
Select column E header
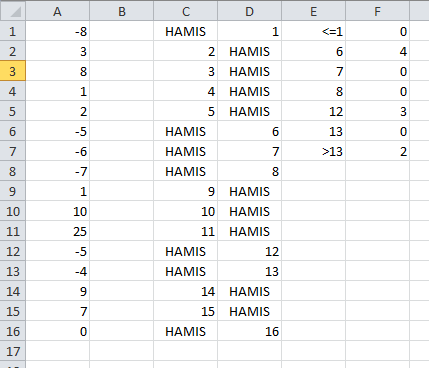[x=314, y=11]
